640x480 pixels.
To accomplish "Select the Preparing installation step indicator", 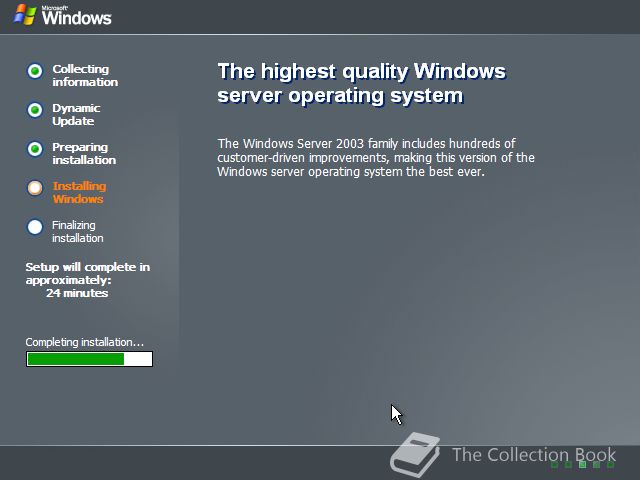I will pos(35,149).
